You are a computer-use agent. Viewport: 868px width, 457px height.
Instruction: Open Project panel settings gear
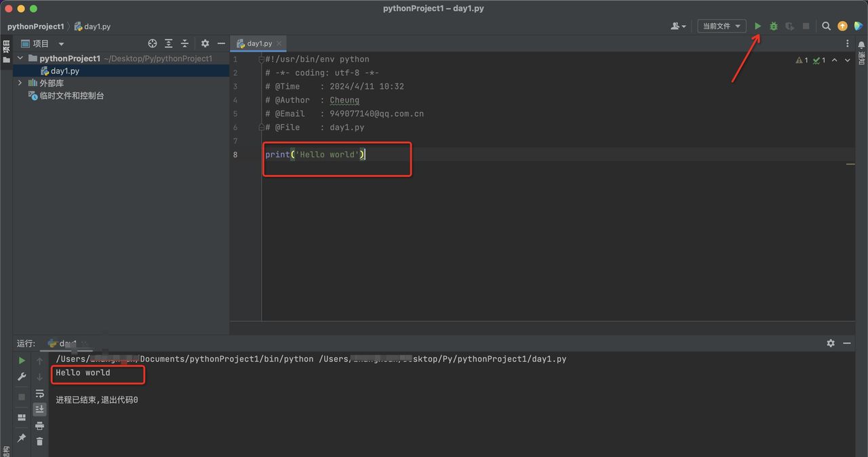[x=205, y=43]
